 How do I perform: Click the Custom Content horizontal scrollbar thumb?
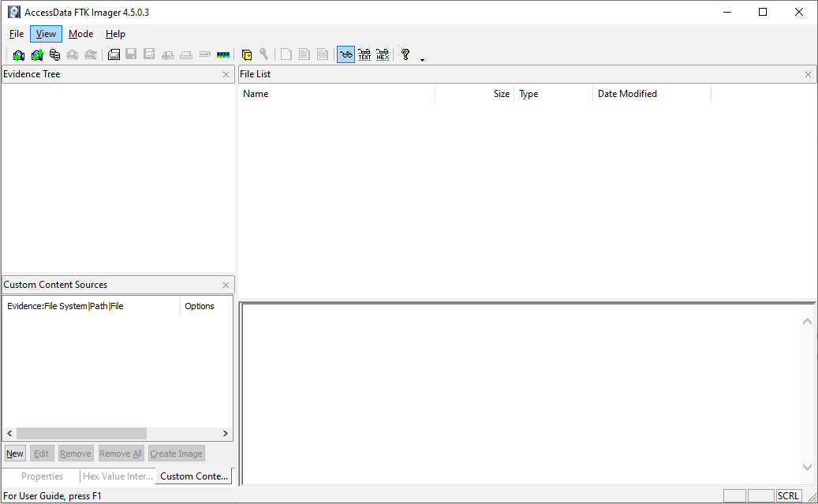(x=81, y=434)
